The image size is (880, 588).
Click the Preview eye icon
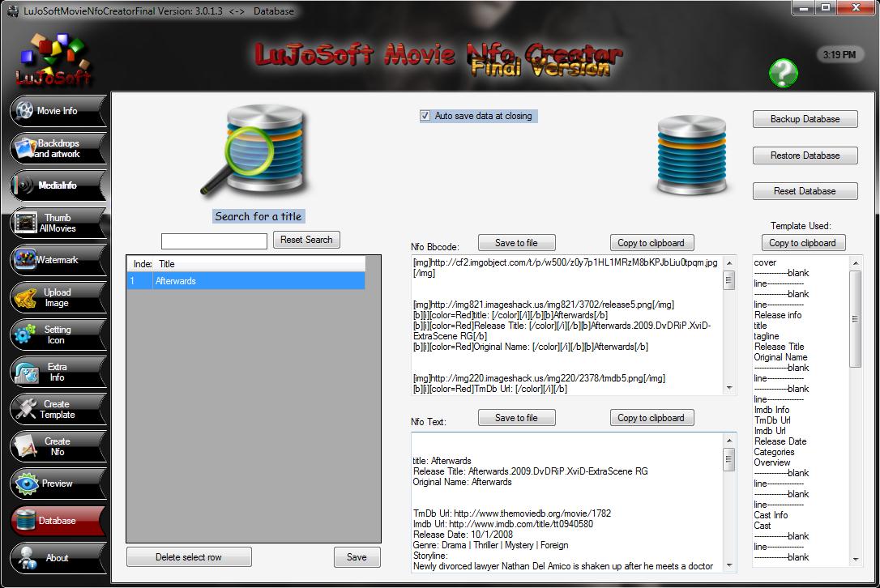[27, 484]
